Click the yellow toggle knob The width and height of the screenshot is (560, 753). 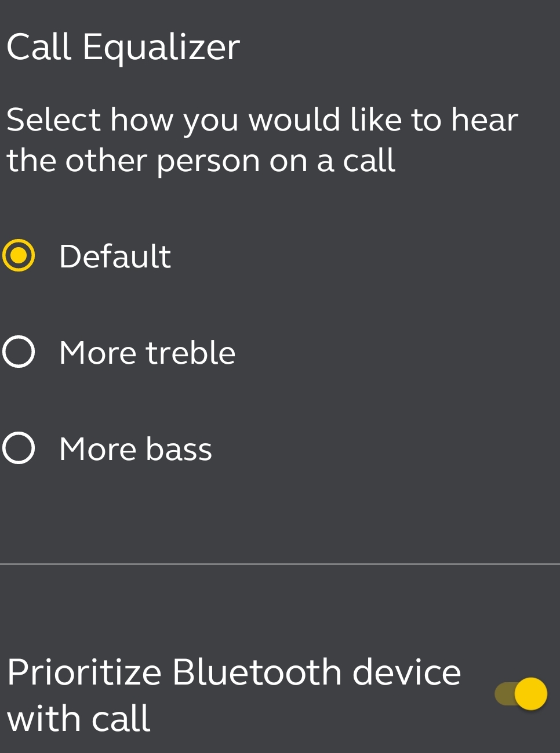530,694
